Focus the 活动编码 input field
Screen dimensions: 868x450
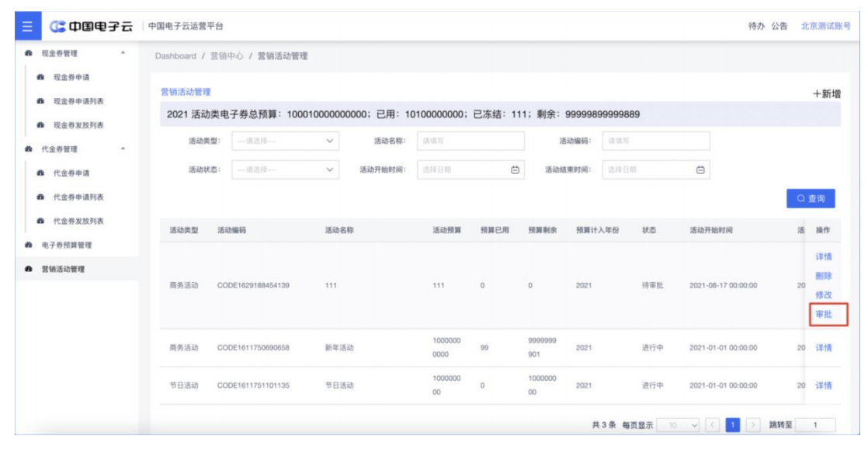point(656,141)
